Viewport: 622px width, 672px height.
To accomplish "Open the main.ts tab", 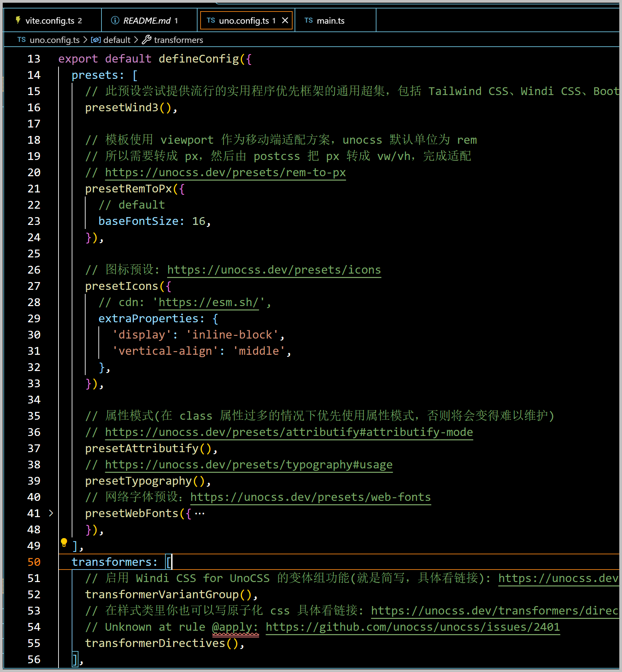I will [x=330, y=21].
